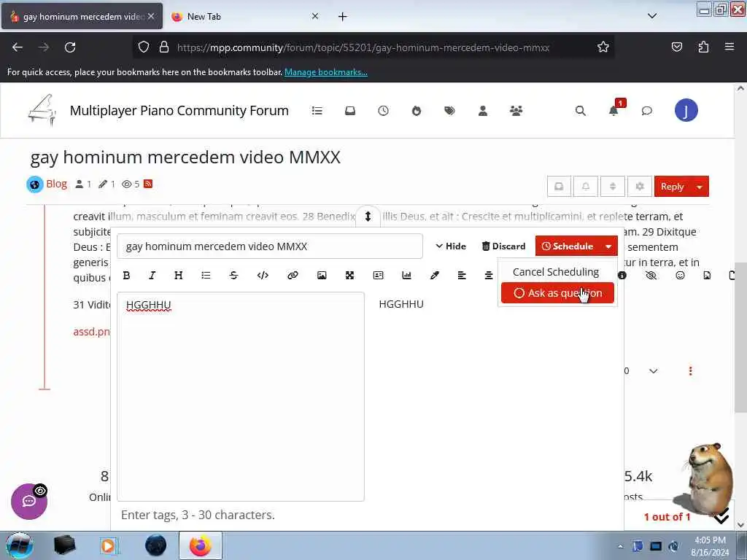The image size is (747, 560).
Task: Click the contact card icon in composer toolbar
Action: pyautogui.click(x=379, y=275)
